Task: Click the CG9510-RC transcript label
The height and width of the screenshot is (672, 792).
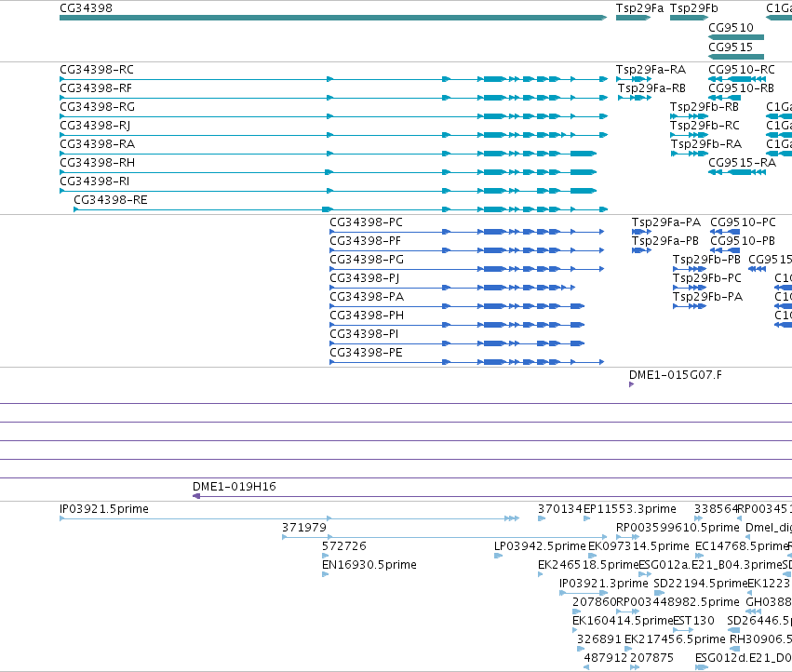Action: 741,69
